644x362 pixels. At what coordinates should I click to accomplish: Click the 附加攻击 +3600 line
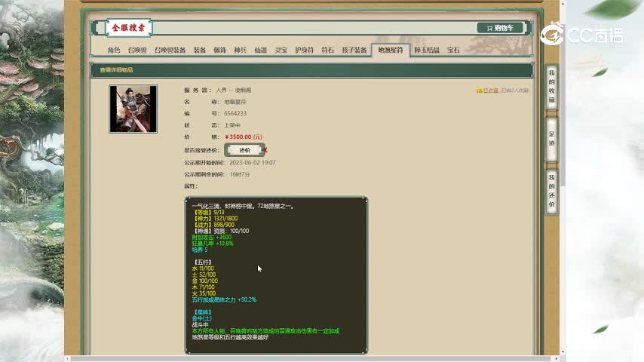click(x=211, y=238)
